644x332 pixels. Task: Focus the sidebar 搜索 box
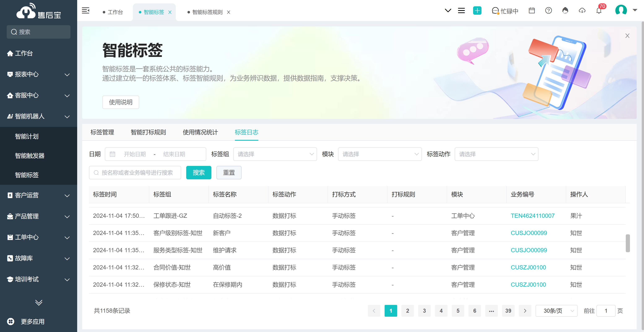coord(39,32)
